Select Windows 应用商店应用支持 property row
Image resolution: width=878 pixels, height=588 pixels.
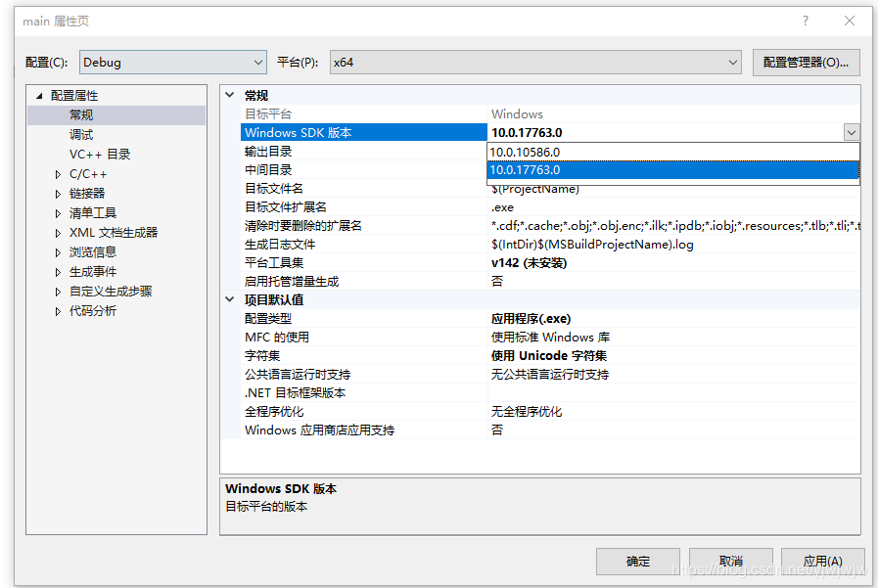point(550,430)
